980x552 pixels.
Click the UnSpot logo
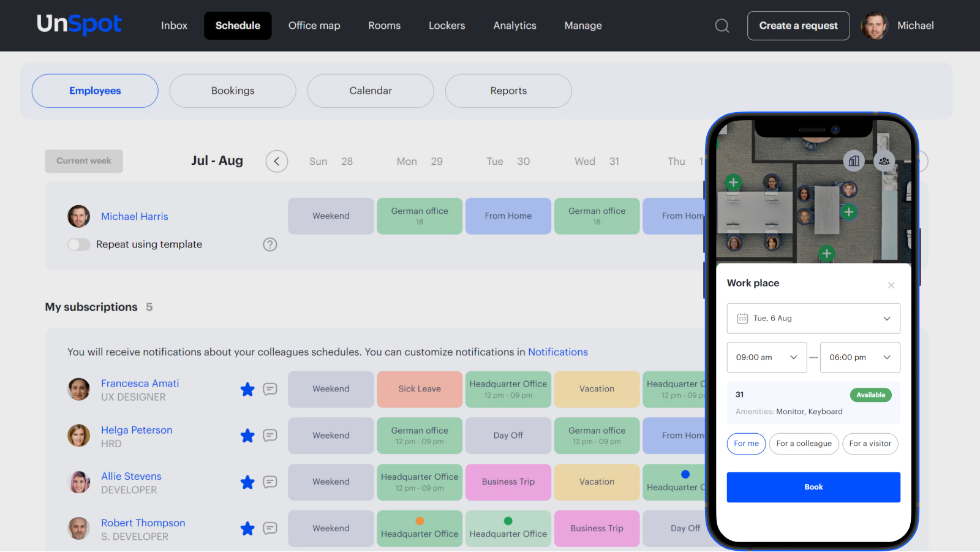[79, 25]
